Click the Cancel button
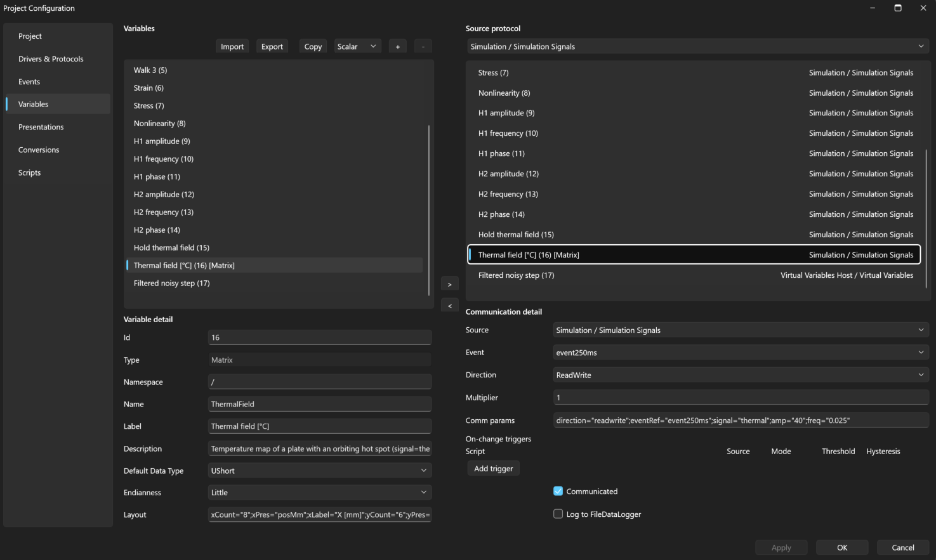Image resolution: width=936 pixels, height=560 pixels. (x=903, y=547)
